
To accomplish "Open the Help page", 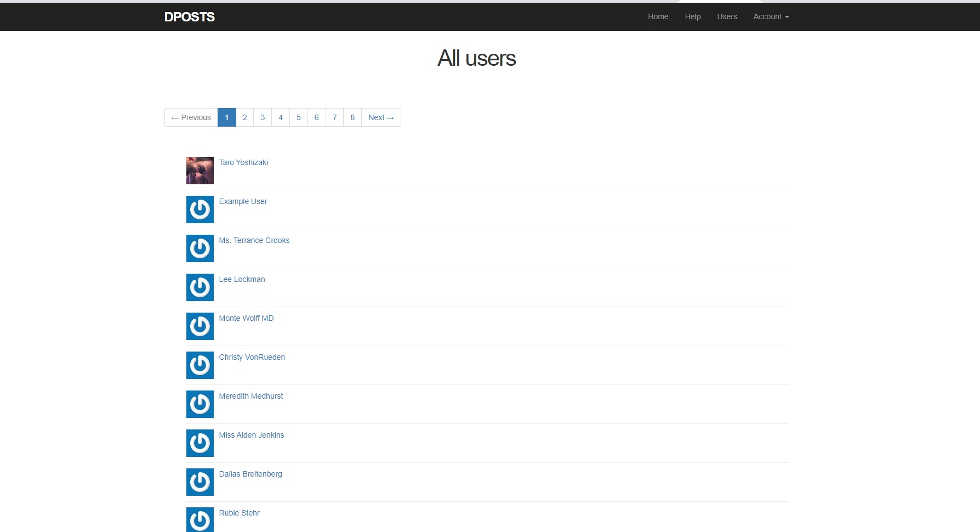I will (692, 16).
